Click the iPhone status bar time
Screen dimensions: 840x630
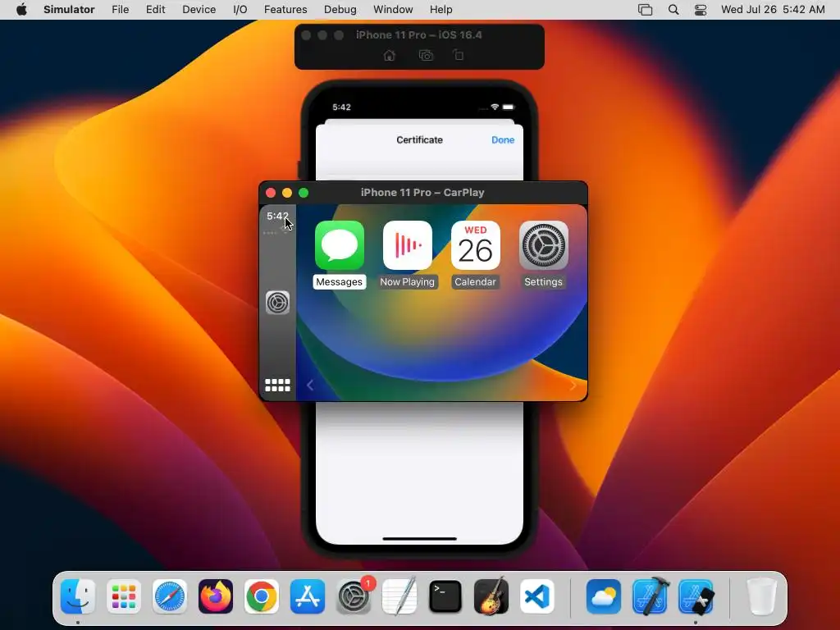341,107
